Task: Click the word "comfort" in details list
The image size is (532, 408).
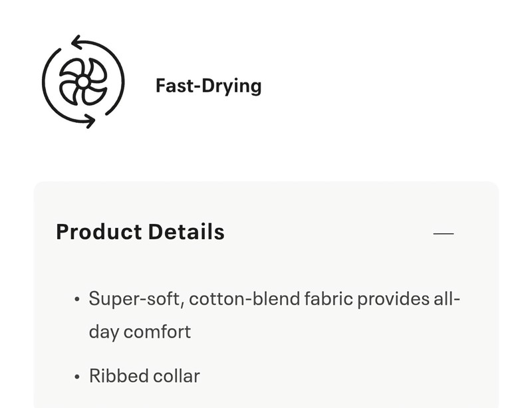Action: coord(157,332)
